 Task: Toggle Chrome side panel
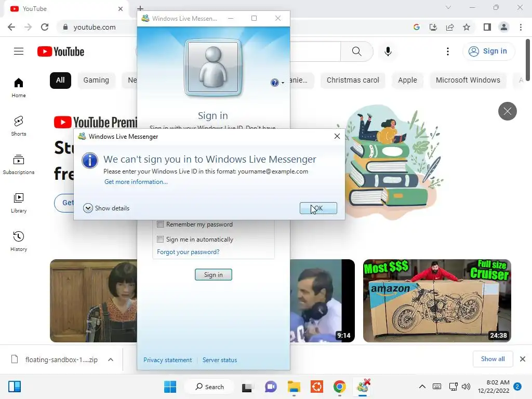[487, 27]
